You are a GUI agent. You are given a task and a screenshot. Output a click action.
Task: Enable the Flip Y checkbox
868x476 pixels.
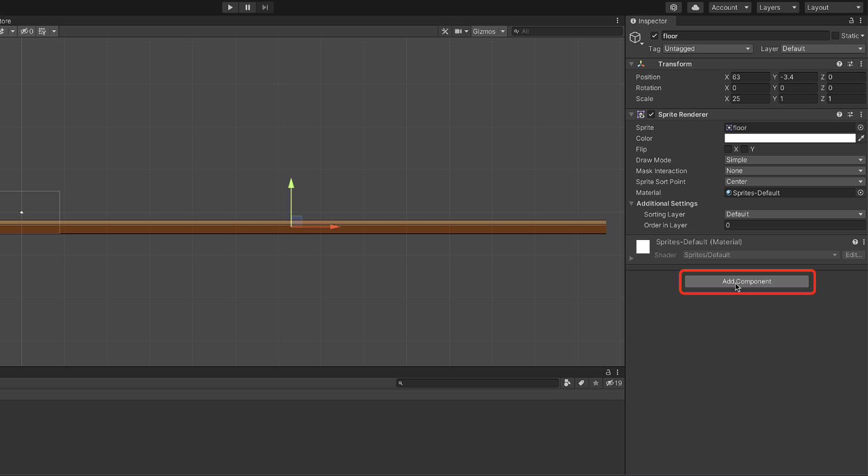(745, 149)
